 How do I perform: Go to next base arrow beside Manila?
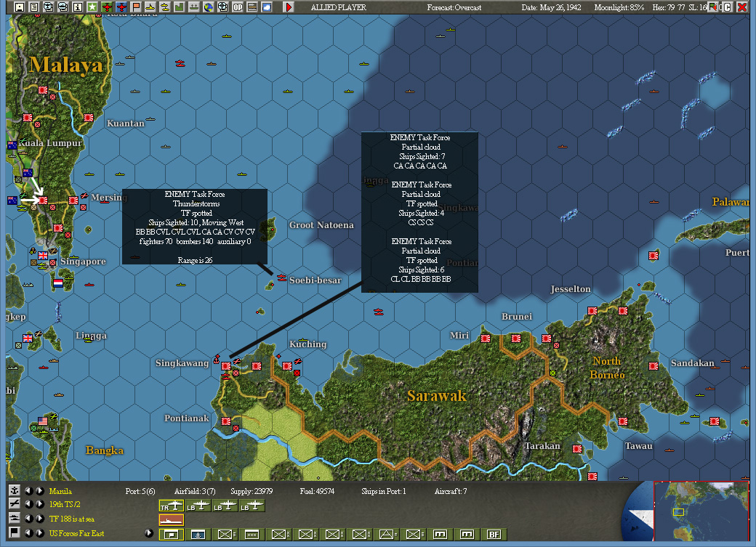click(39, 490)
